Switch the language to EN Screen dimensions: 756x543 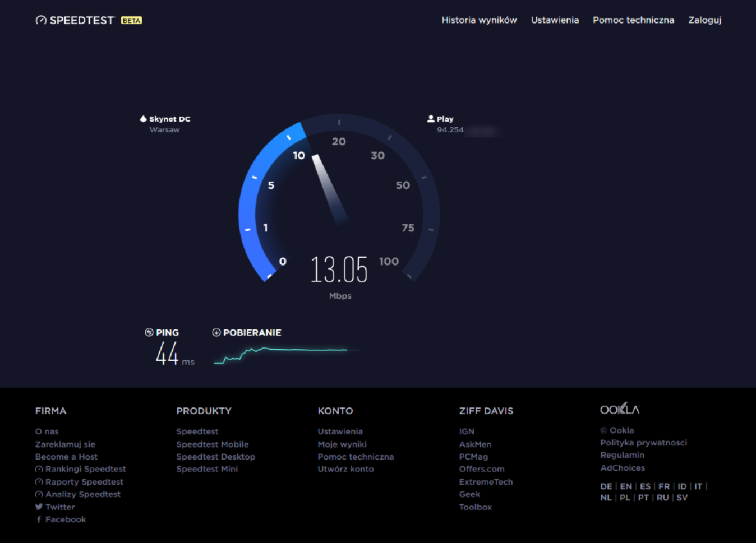click(x=626, y=486)
